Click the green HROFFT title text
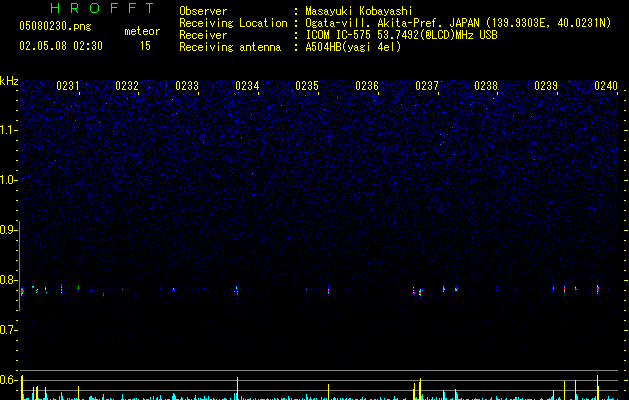This screenshot has width=629, height=400. 102,8
